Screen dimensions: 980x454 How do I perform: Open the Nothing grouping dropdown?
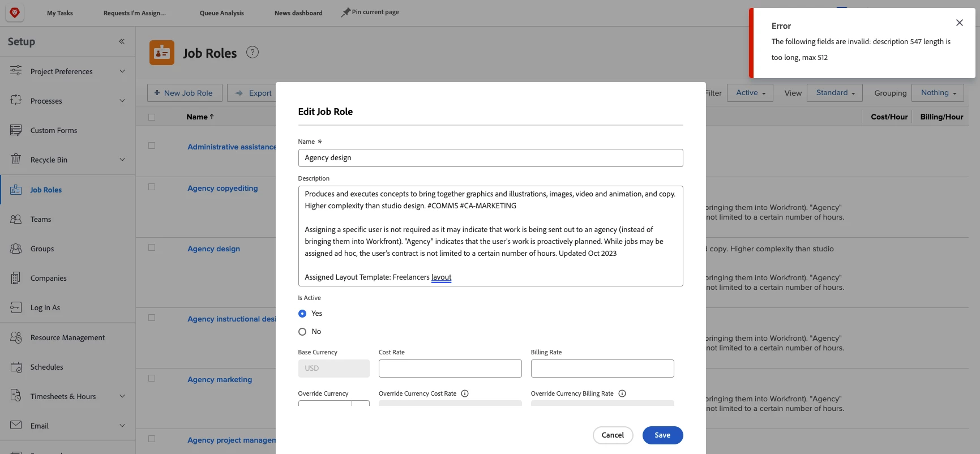pos(938,93)
